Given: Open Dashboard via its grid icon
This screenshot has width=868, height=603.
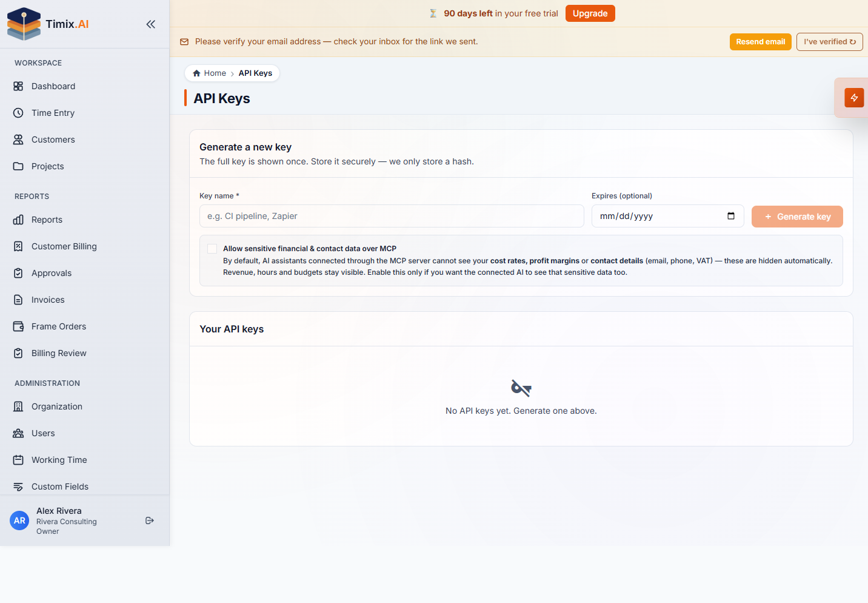Looking at the screenshot, I should tap(18, 86).
